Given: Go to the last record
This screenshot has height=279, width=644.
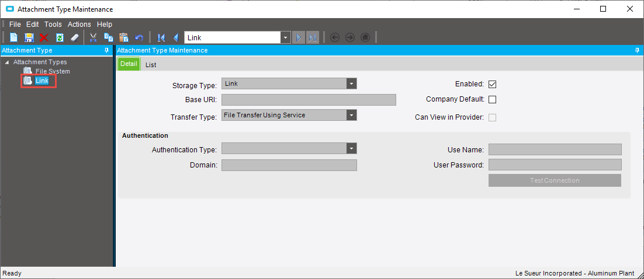Looking at the screenshot, I should 313,38.
